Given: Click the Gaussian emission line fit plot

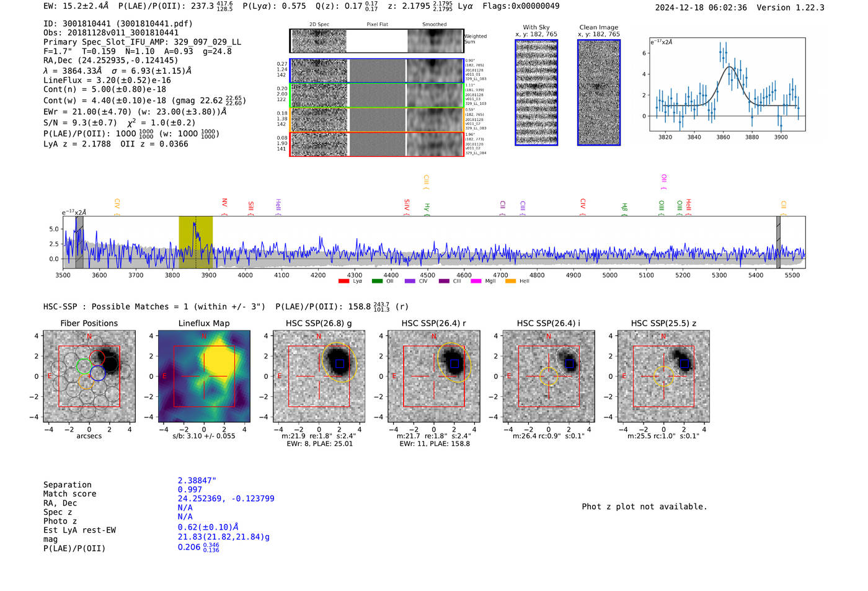Looking at the screenshot, I should [727, 84].
